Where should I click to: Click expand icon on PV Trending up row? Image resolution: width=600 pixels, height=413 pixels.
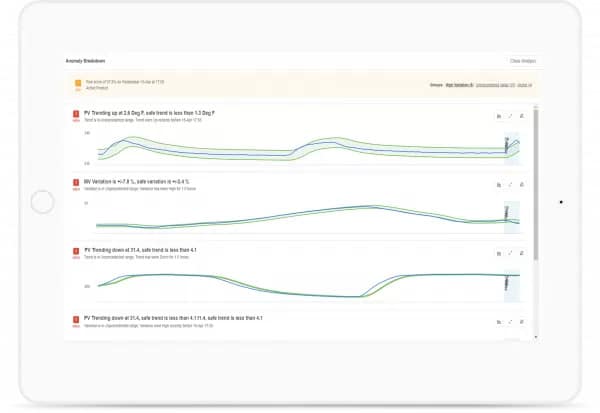click(510, 116)
